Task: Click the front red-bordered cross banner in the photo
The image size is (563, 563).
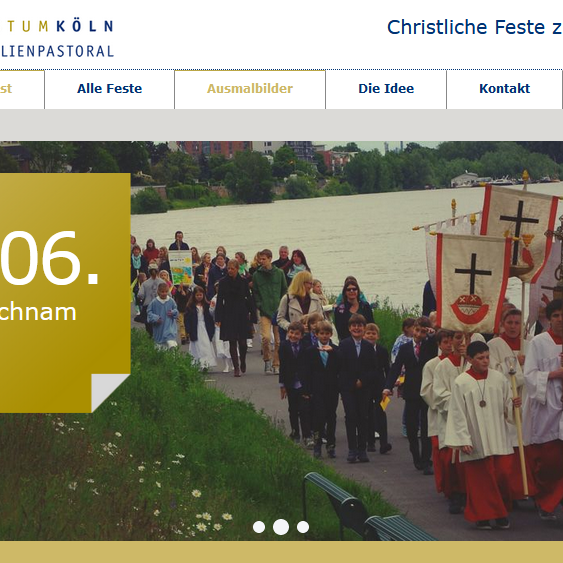Action: coord(472,284)
